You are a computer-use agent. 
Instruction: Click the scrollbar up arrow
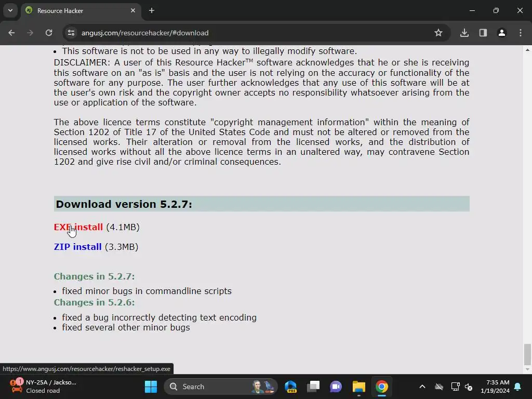coord(527,50)
